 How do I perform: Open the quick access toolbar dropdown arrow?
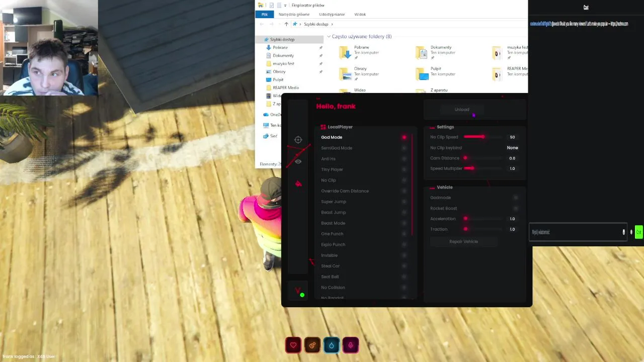[x=285, y=6]
